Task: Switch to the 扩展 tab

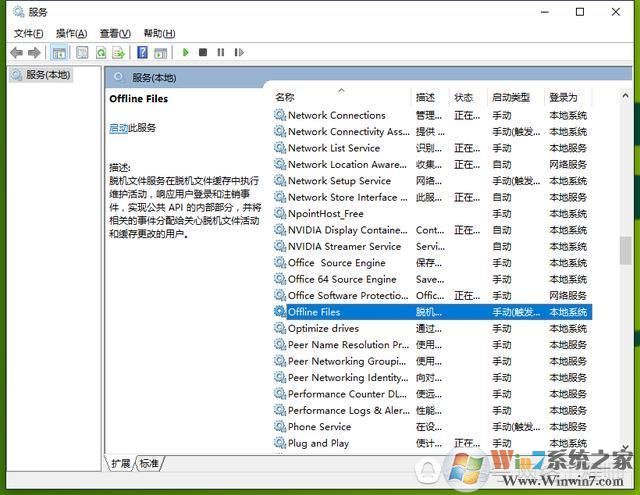Action: pos(121,464)
